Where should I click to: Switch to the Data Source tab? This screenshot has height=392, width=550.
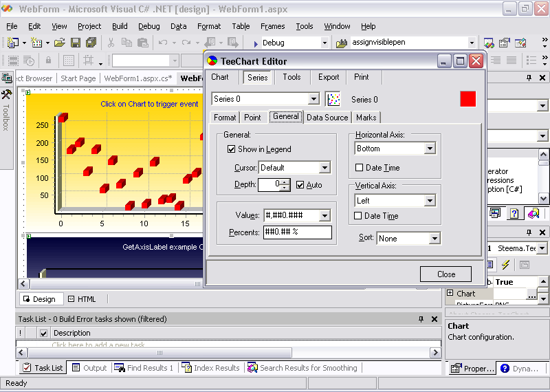click(327, 118)
